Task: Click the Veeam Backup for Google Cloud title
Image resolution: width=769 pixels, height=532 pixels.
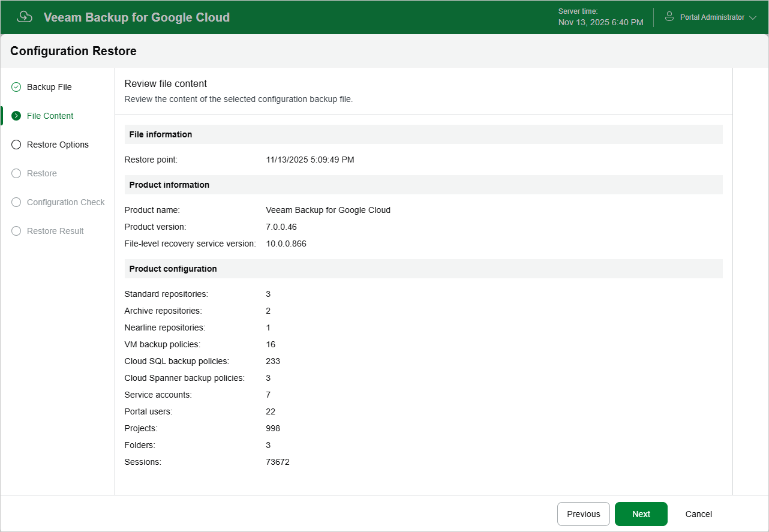Action: pyautogui.click(x=137, y=17)
